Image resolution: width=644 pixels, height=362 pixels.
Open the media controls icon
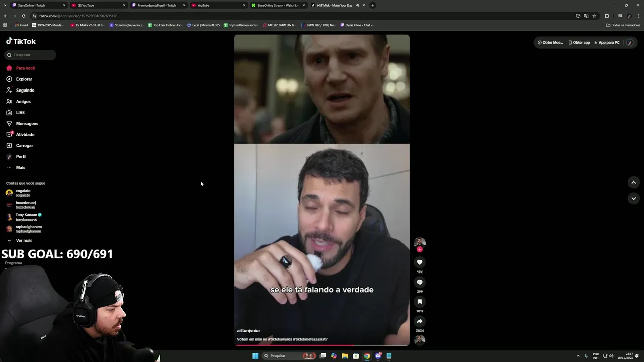pos(620,16)
